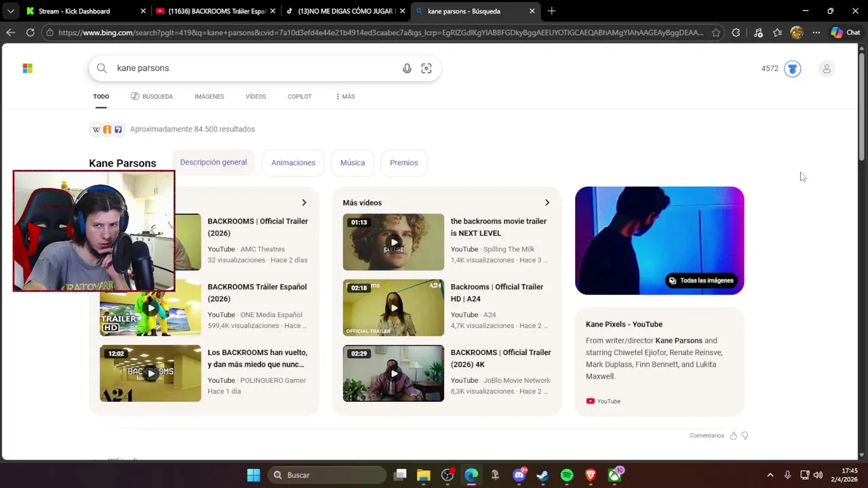Select the IMÁGENES search tab
868x488 pixels.
coord(209,96)
